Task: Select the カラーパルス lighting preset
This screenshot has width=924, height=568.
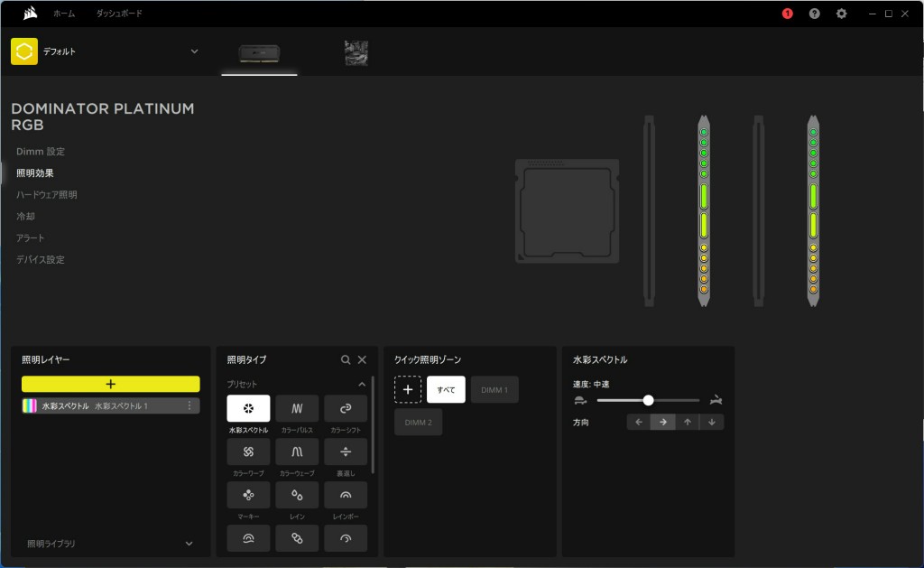Action: (x=297, y=408)
